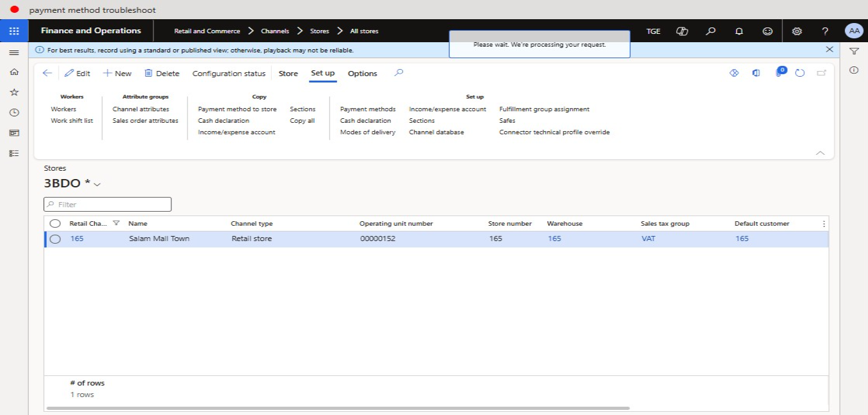
Task: Click the Home icon in left sidebar
Action: coord(14,72)
